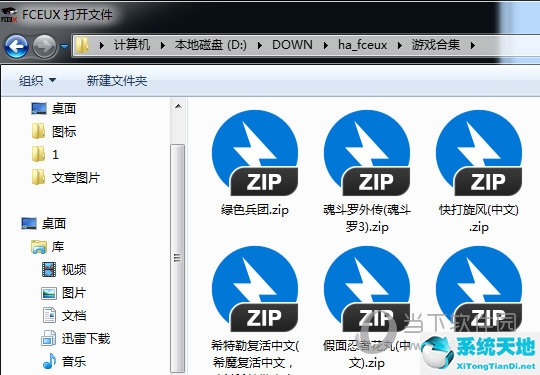The height and width of the screenshot is (375, 540).
Task: Open 图片 library
Action: [74, 293]
